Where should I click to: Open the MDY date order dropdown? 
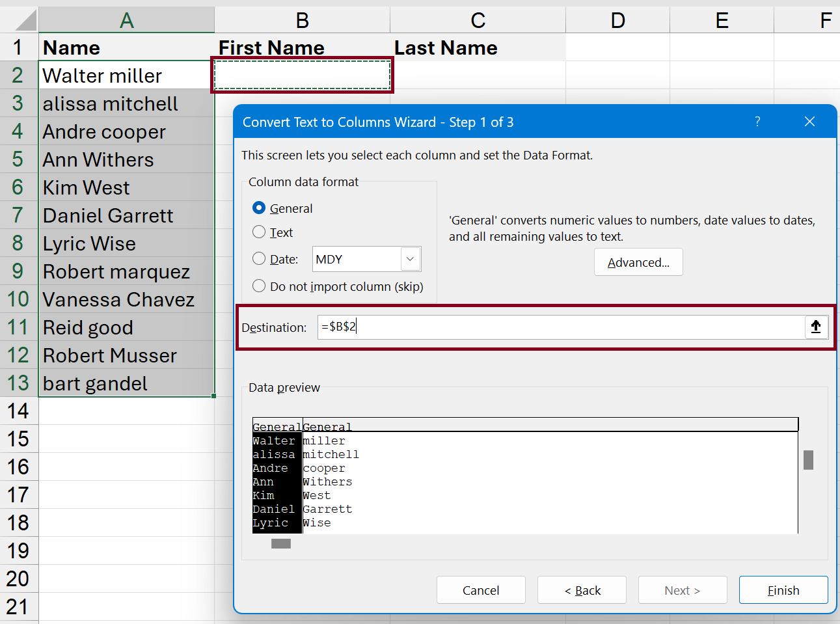click(x=410, y=258)
